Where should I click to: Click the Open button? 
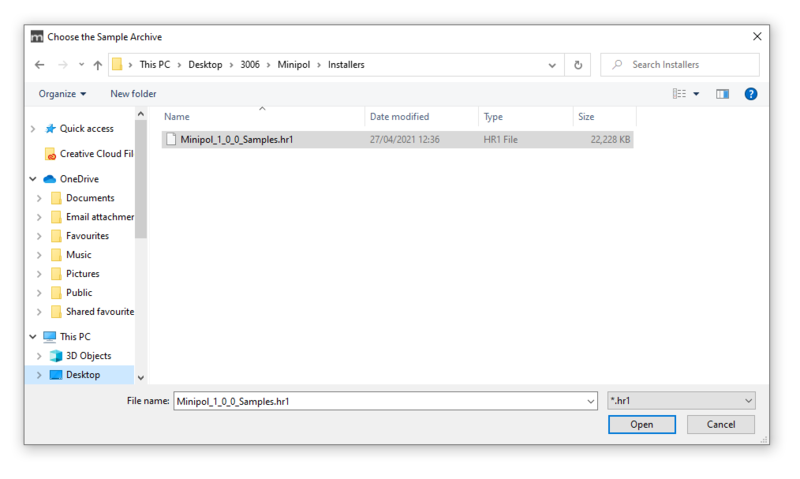tap(641, 424)
